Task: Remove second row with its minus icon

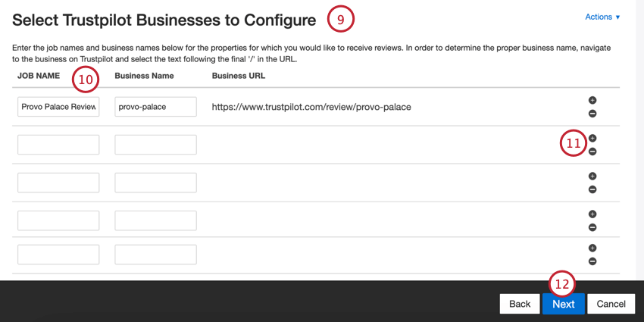Action: 592,152
